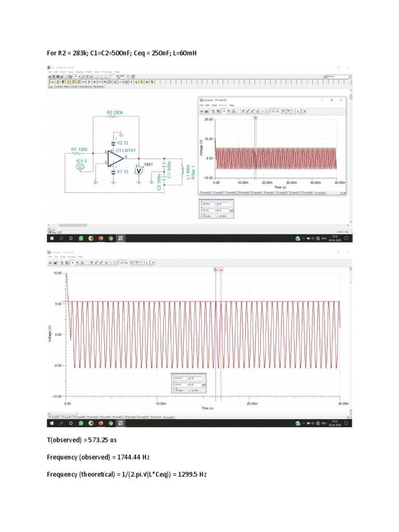
Task: Click the open-file icon in the Noname diagram window
Action: (x=202, y=111)
